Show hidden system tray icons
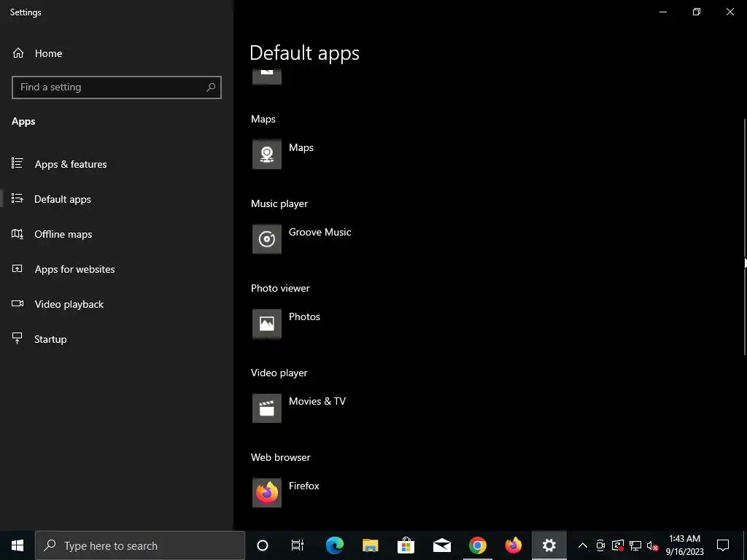Viewport: 747px width, 560px height. 583,545
